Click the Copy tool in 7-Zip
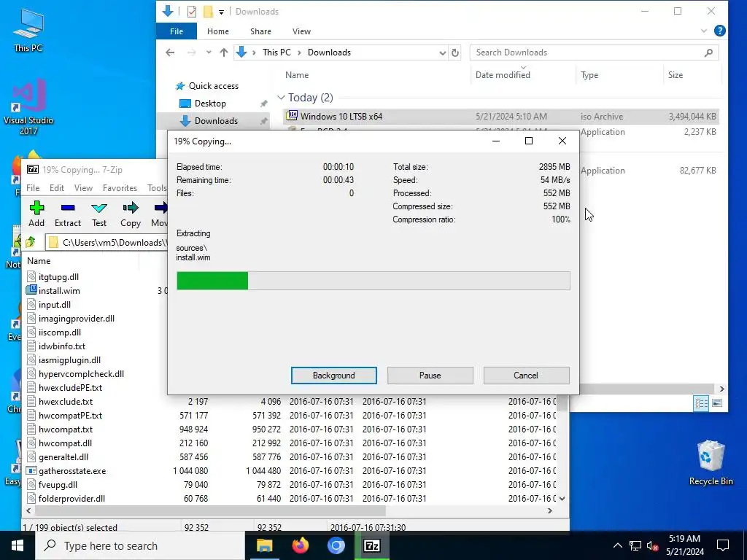This screenshot has width=747, height=560. point(131,214)
